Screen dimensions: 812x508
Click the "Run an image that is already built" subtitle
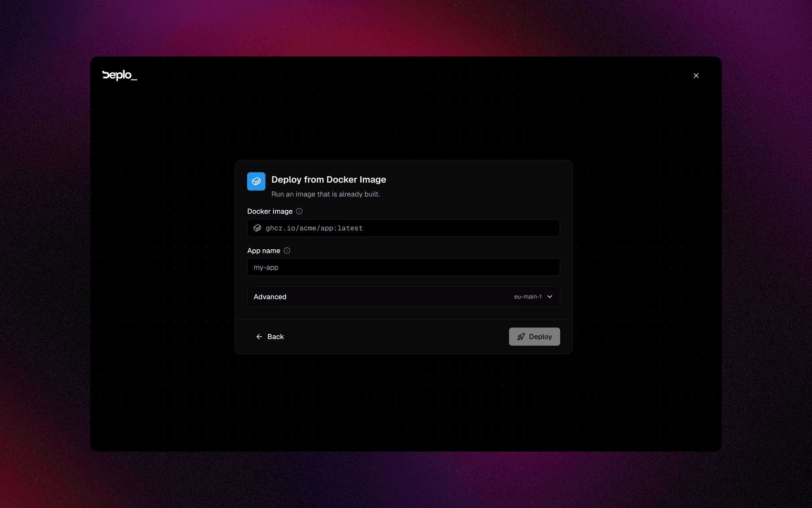coord(326,194)
